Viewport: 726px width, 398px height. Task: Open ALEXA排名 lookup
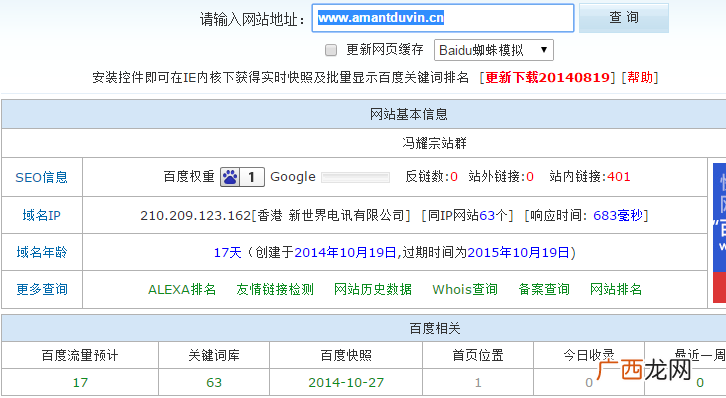[182, 289]
